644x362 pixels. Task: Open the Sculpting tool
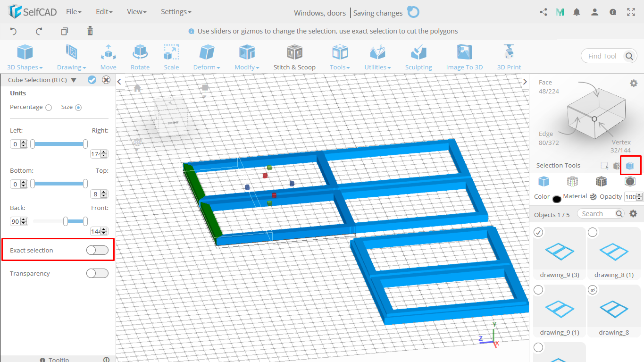point(418,58)
